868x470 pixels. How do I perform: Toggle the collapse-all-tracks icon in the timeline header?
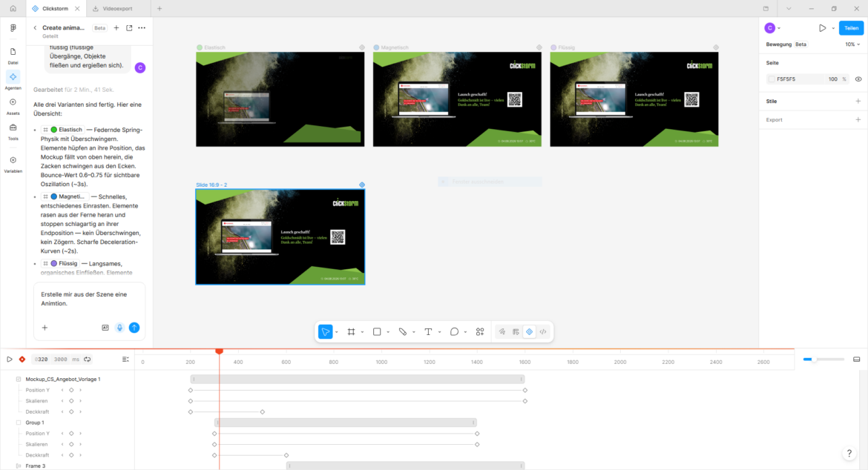pos(125,360)
